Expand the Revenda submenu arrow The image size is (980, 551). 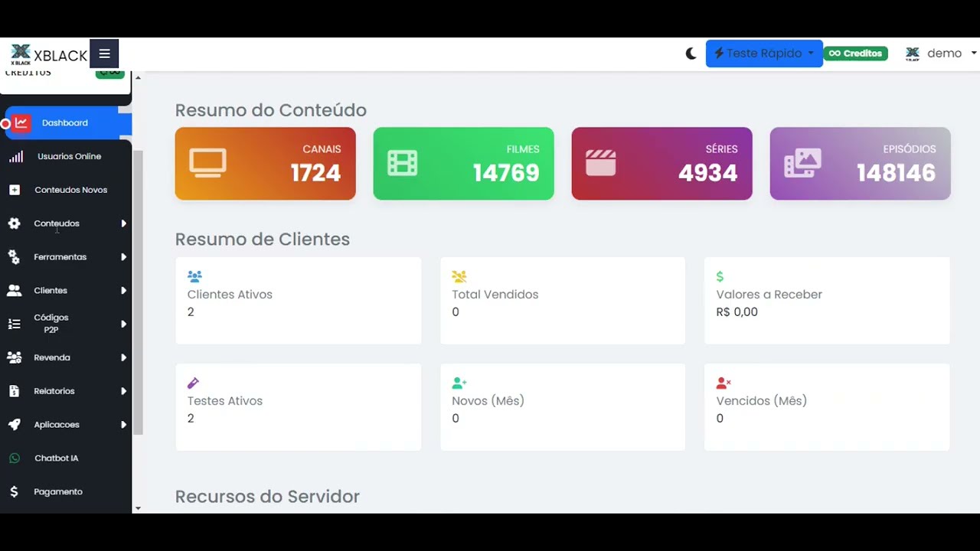tap(123, 357)
